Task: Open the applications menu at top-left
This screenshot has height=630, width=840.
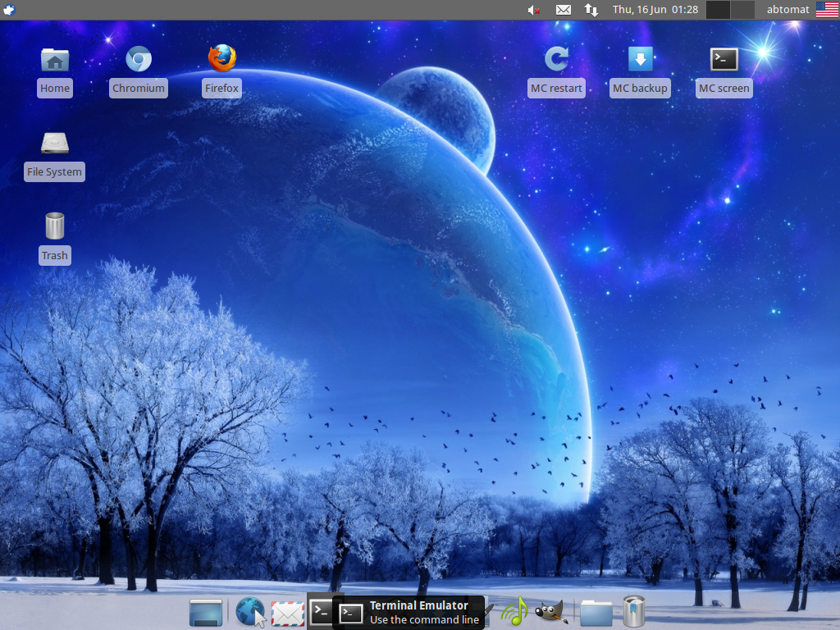Action: tap(10, 10)
